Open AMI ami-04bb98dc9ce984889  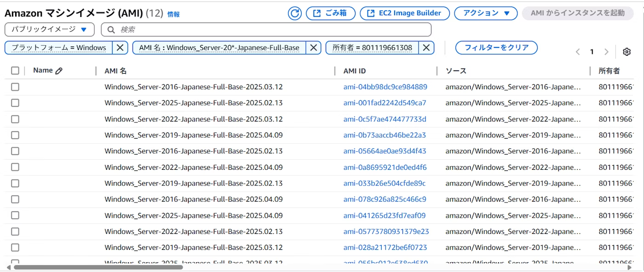[385, 87]
